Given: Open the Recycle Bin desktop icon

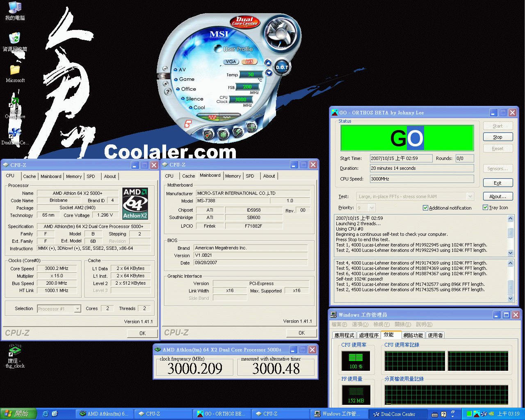Looking at the screenshot, I should point(15,42).
